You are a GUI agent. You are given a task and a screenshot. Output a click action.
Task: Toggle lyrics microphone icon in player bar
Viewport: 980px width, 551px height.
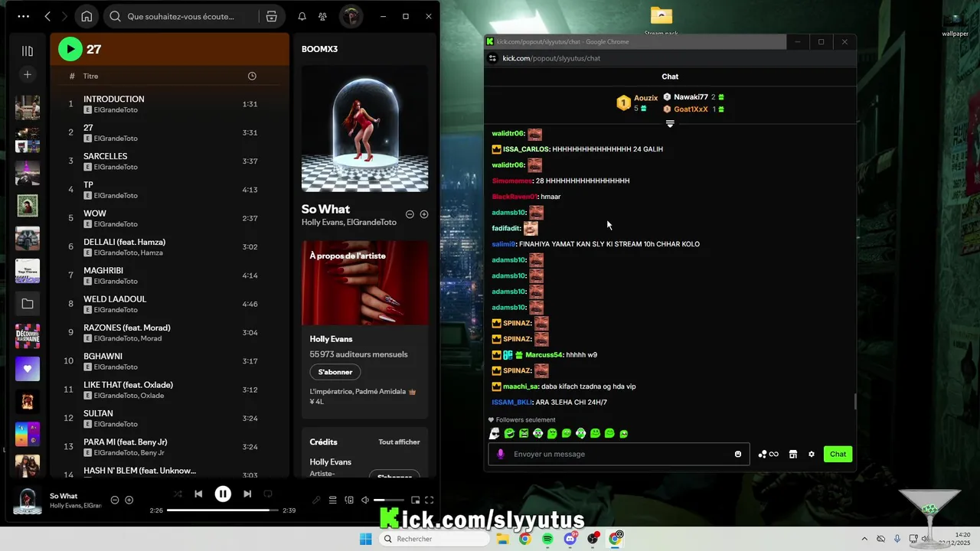tap(316, 500)
